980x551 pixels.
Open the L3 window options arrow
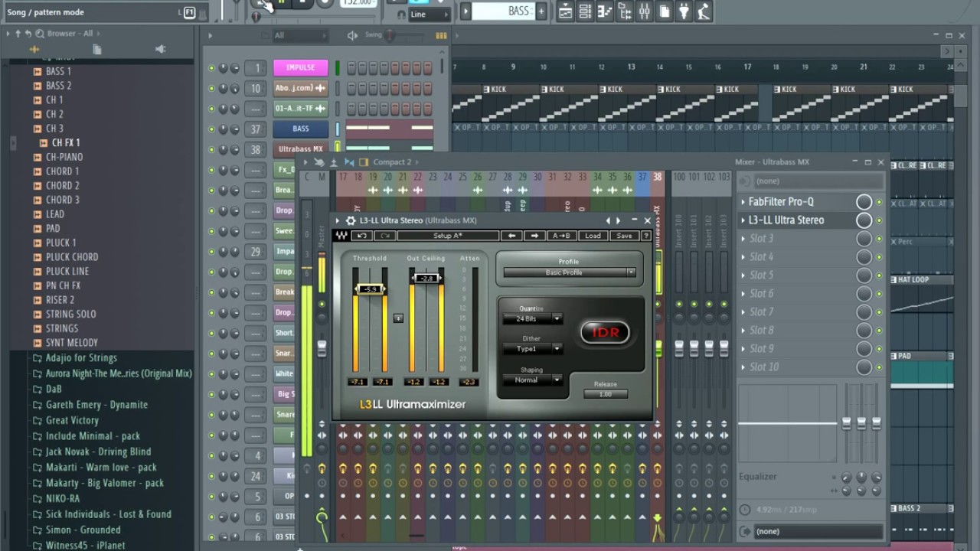click(x=338, y=220)
